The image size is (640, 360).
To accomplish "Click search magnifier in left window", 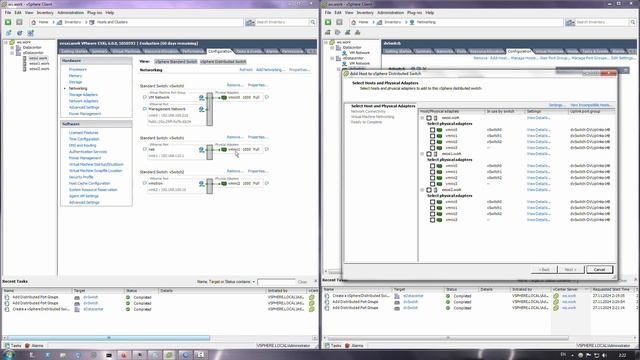I will click(x=313, y=22).
